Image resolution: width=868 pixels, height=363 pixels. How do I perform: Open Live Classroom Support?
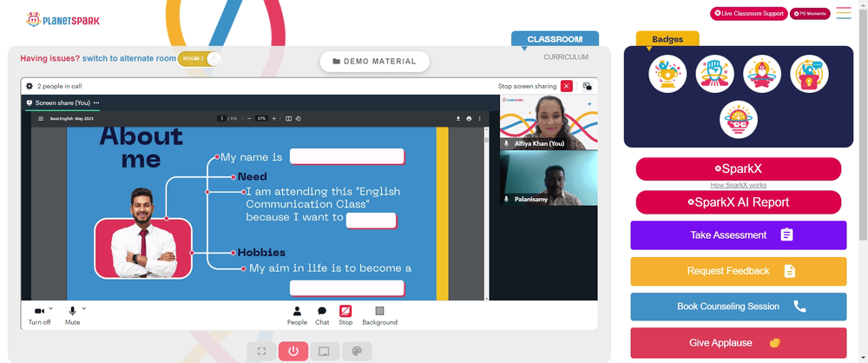click(x=749, y=13)
